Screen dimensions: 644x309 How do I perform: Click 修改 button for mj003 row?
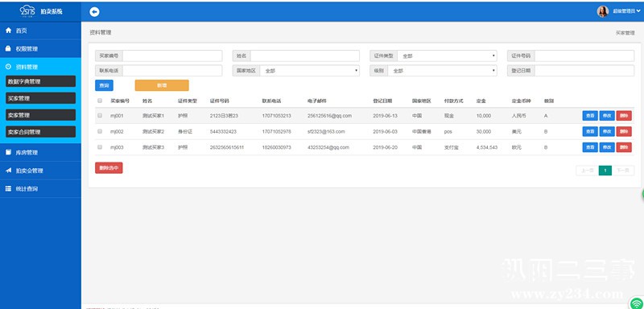pos(607,147)
